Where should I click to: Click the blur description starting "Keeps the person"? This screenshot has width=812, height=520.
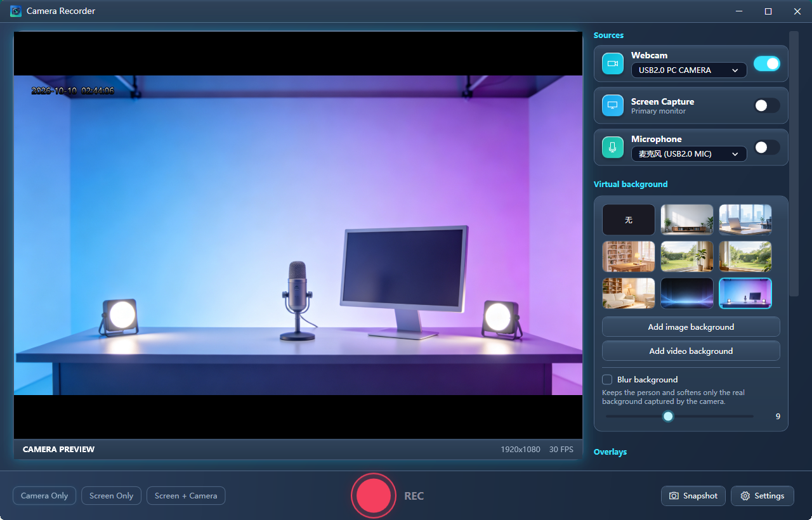click(673, 397)
